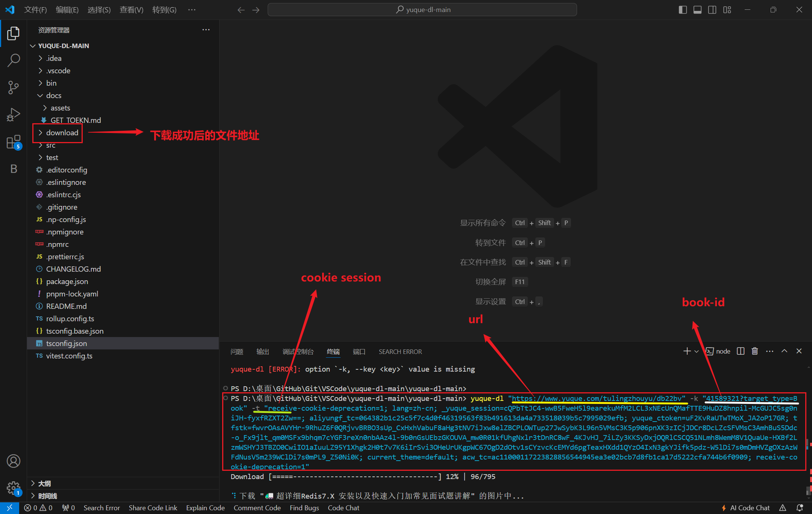This screenshot has height=514, width=812.
Task: Open Run and Debug view
Action: (x=14, y=115)
